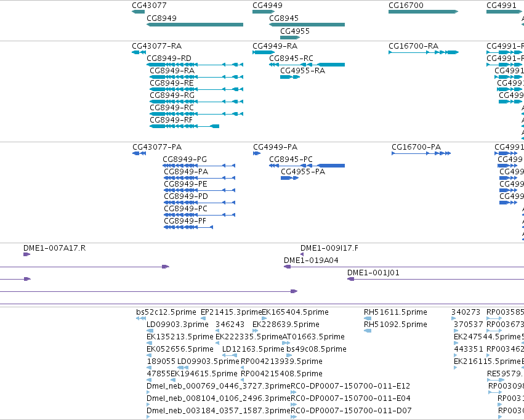Click the bs52c12.5prime EST label
Viewport: 524px width, 420px height.
pos(166,312)
